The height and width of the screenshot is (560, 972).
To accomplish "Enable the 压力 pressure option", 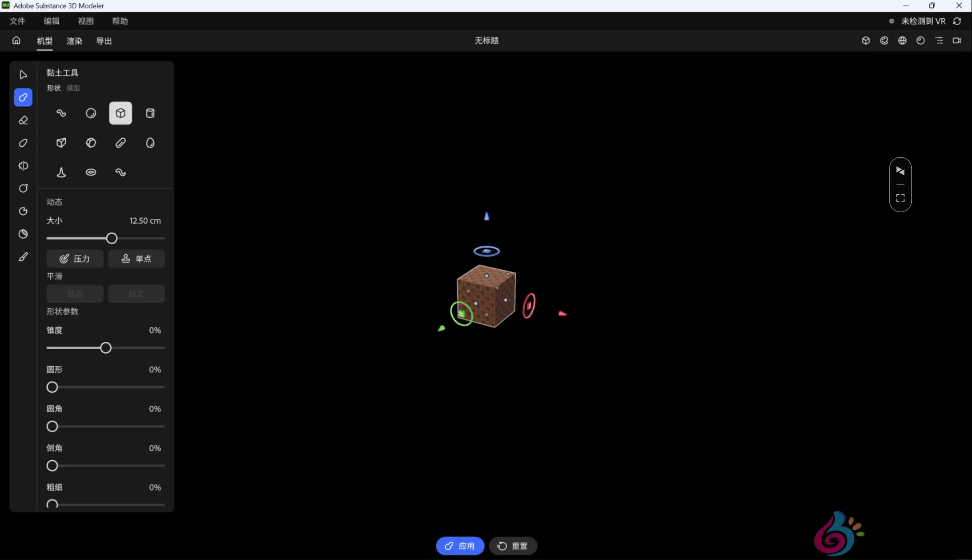I will click(75, 258).
